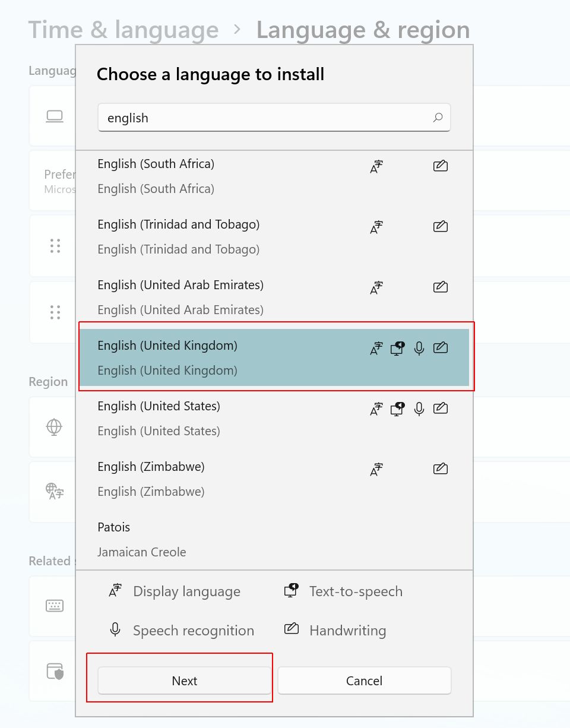Click the search magnifier in the language field
570x728 pixels.
pos(438,118)
